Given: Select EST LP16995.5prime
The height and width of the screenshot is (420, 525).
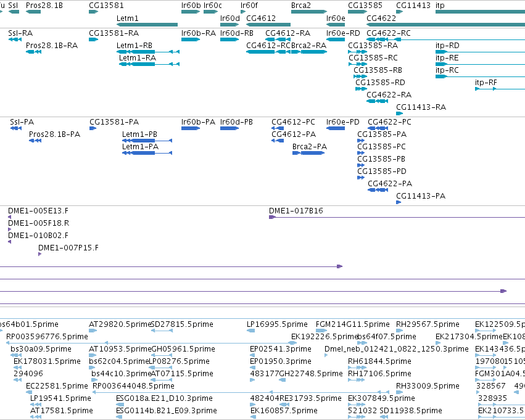Looking at the screenshot, I should coord(277,324).
